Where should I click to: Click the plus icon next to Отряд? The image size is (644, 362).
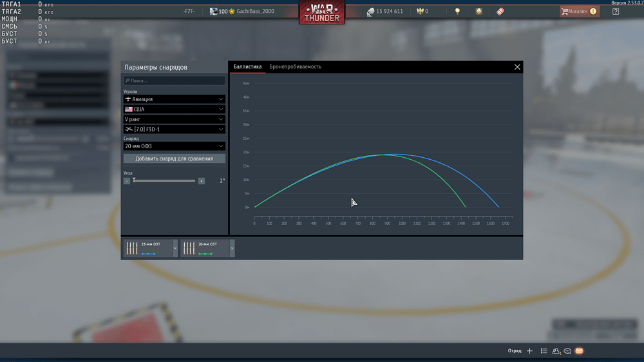[x=529, y=351]
